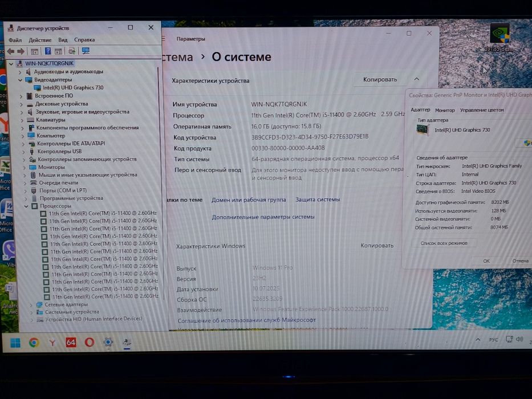Screen dimensions: 532x399
Task: Click Список всех режимов button
Action: tap(444, 243)
